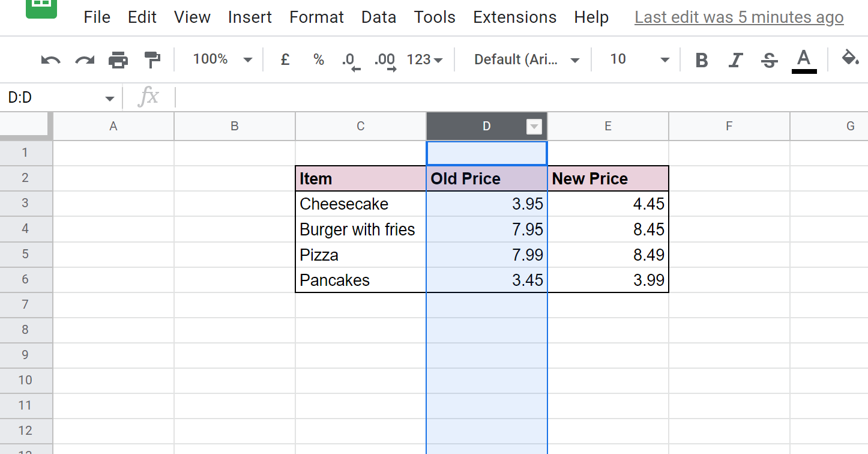Undo the last action
Screen dimensions: 868x454
pyautogui.click(x=50, y=59)
